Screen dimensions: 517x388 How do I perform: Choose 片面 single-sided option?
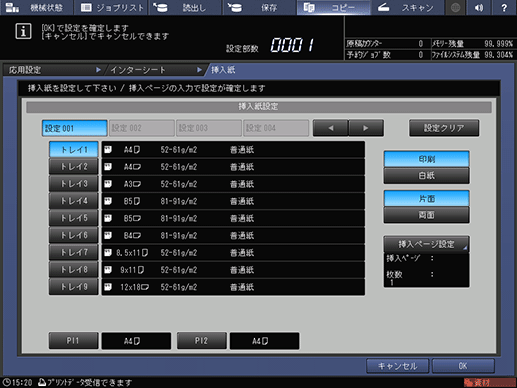click(426, 199)
